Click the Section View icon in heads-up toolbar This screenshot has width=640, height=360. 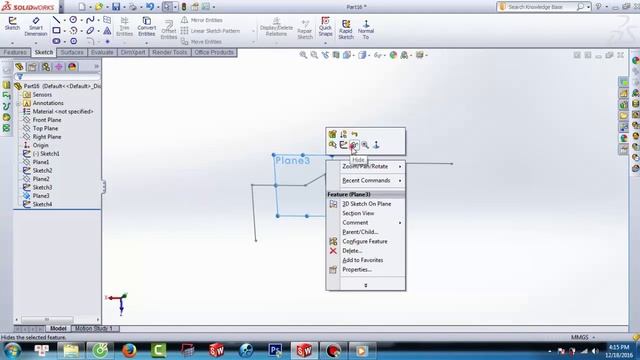click(x=336, y=55)
